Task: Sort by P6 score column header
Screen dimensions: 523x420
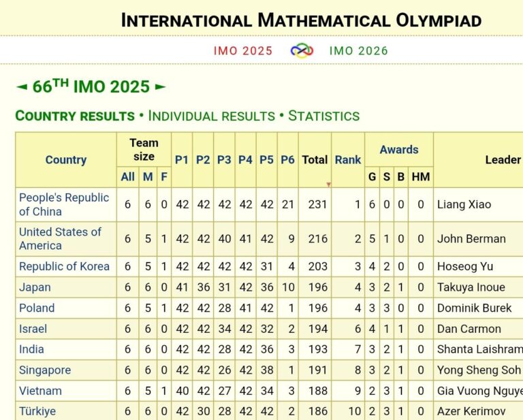Action: (x=287, y=160)
